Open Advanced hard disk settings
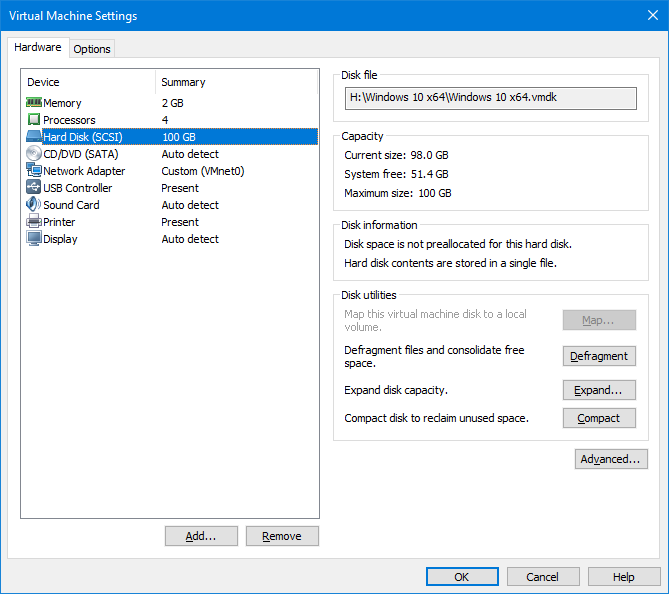 (610, 459)
